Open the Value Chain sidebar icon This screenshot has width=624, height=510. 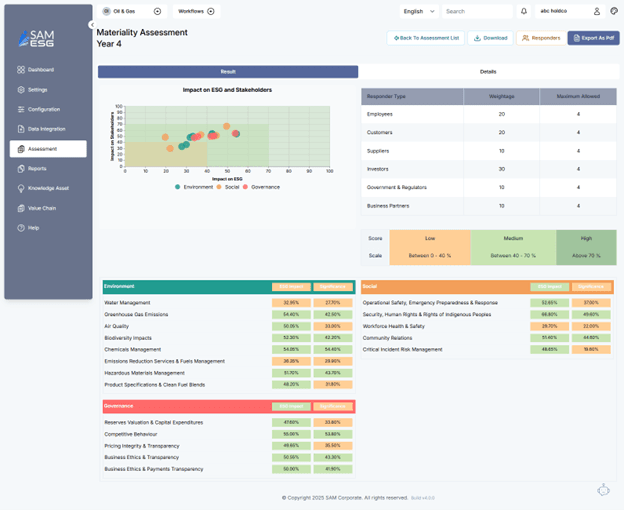coord(20,208)
